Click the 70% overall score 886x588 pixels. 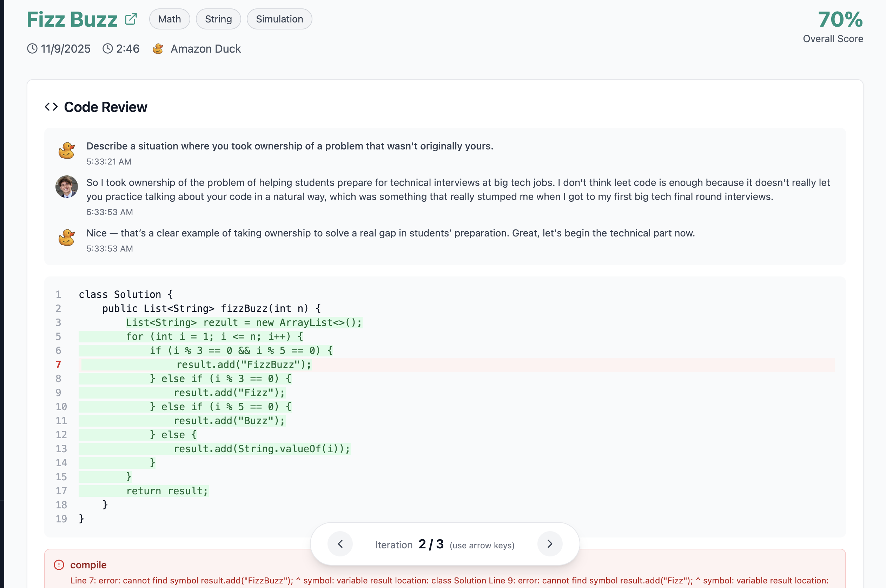point(840,20)
